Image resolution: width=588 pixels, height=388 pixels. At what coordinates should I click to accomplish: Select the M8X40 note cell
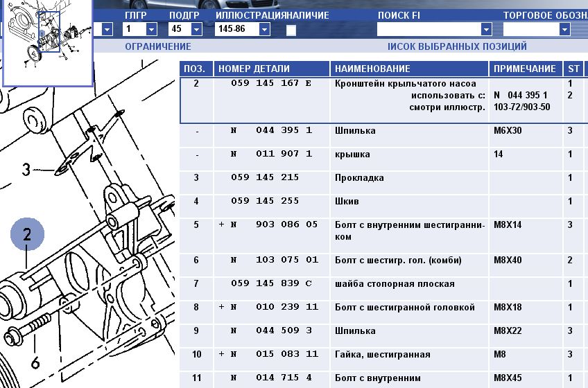point(526,265)
